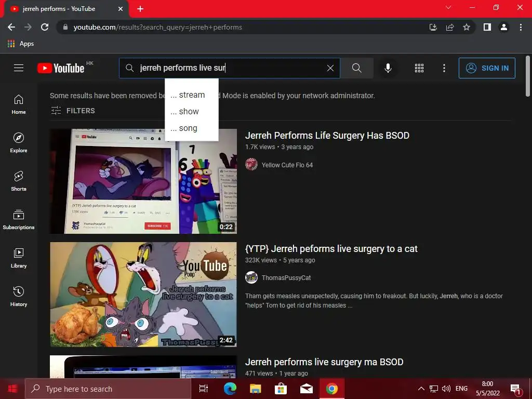Screen dimensions: 532x399
Task: Share this page icon in address bar
Action: [450, 27]
